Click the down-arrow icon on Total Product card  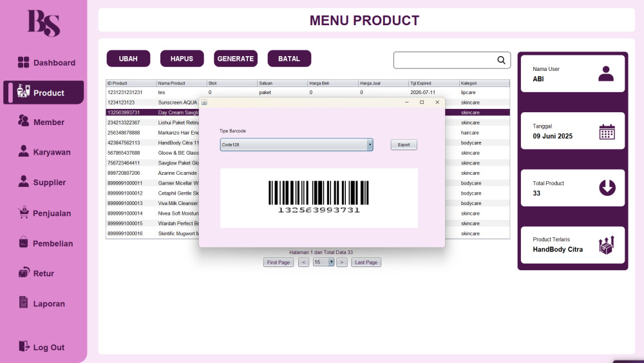point(607,188)
